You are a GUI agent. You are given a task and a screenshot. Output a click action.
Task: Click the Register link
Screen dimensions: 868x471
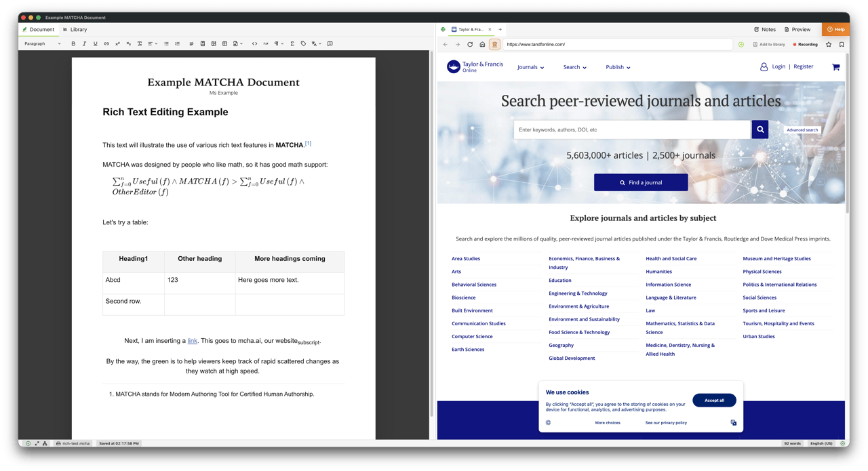click(x=804, y=66)
